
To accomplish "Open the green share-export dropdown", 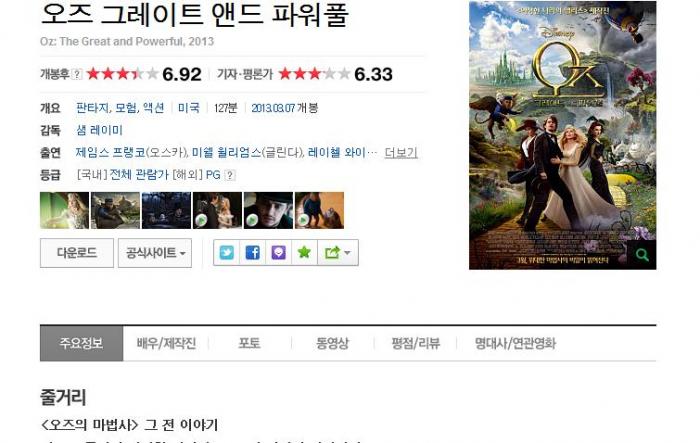I will (x=338, y=253).
